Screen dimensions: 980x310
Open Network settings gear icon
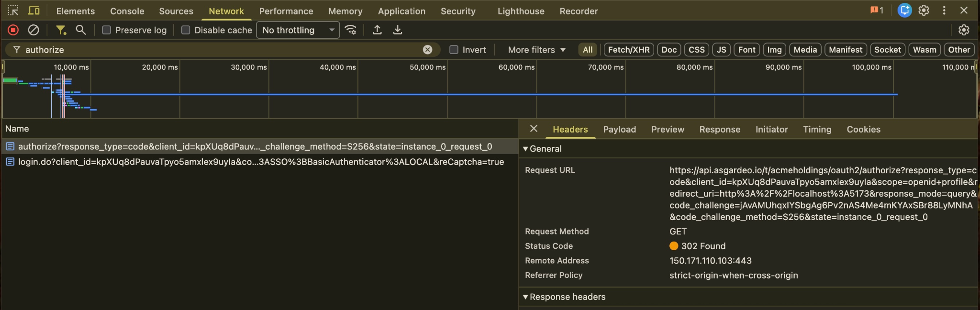[x=964, y=30]
